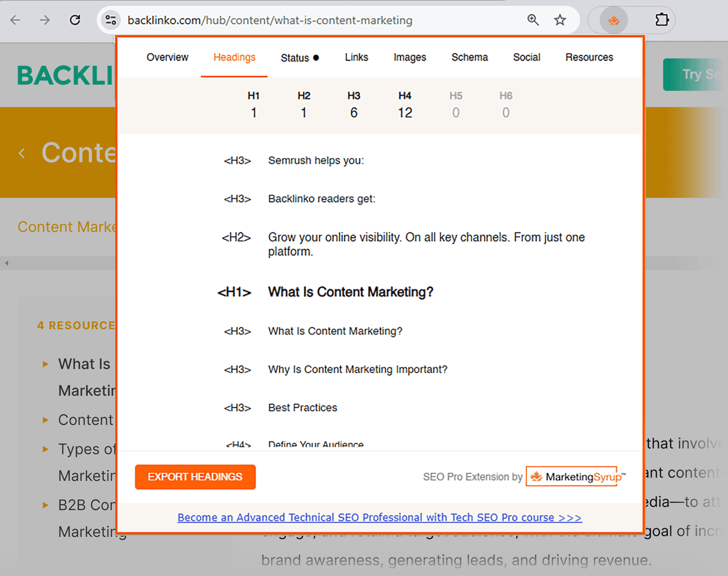Open the browser extensions puzzle icon
This screenshot has width=728, height=576.
coord(662,20)
